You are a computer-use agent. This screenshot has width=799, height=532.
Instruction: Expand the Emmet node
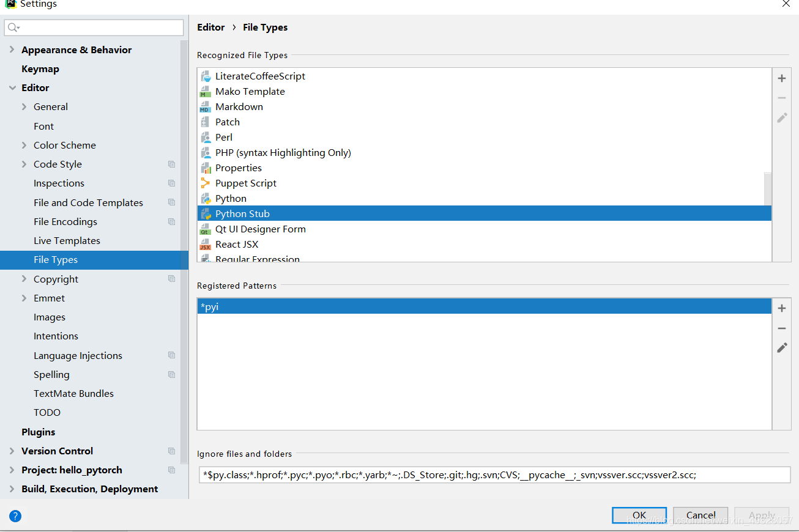coord(24,298)
